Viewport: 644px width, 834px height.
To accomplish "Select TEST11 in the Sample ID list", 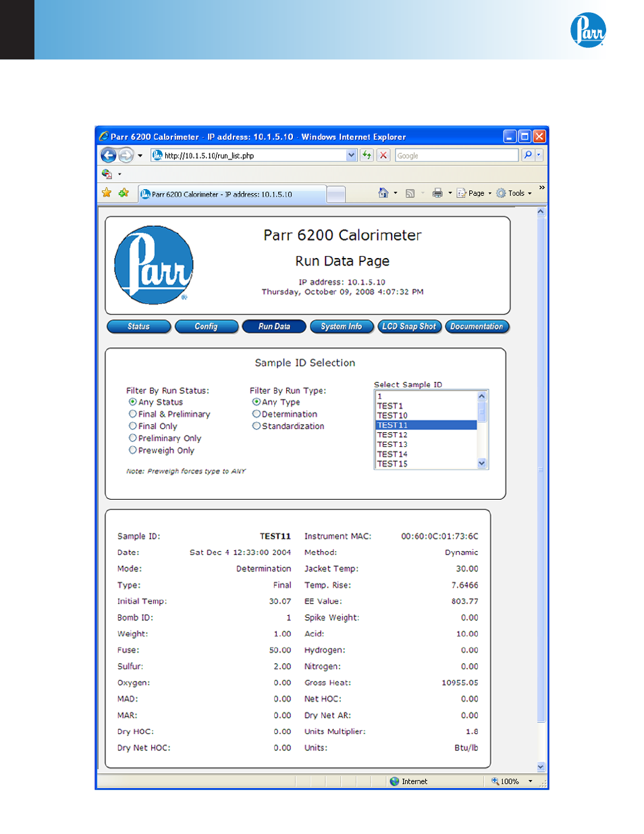I will pyautogui.click(x=426, y=425).
